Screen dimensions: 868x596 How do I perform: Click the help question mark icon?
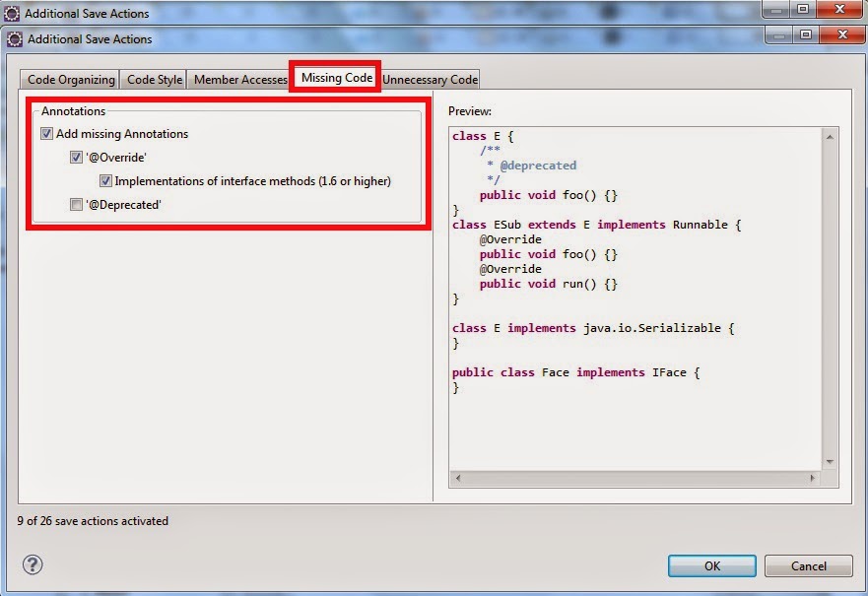(33, 564)
